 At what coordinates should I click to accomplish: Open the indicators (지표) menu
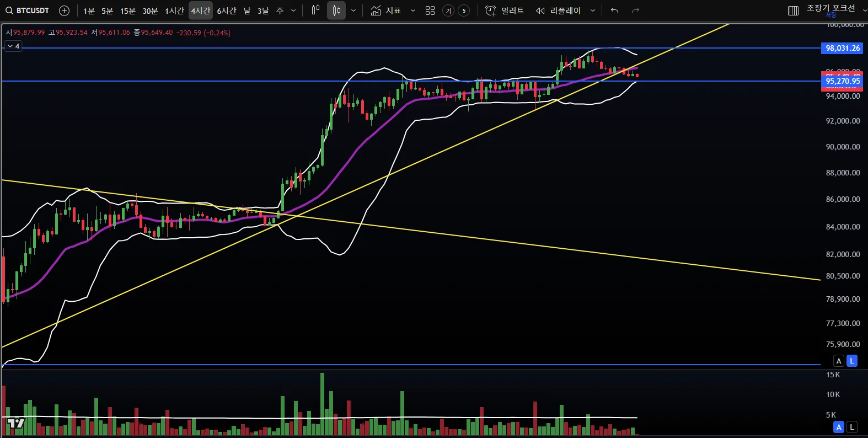coord(386,10)
